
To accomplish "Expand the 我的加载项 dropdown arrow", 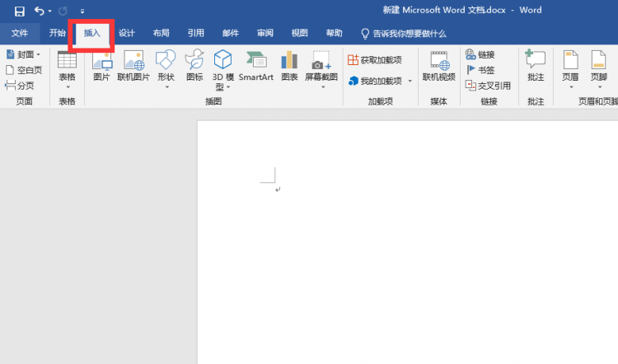I will click(410, 82).
